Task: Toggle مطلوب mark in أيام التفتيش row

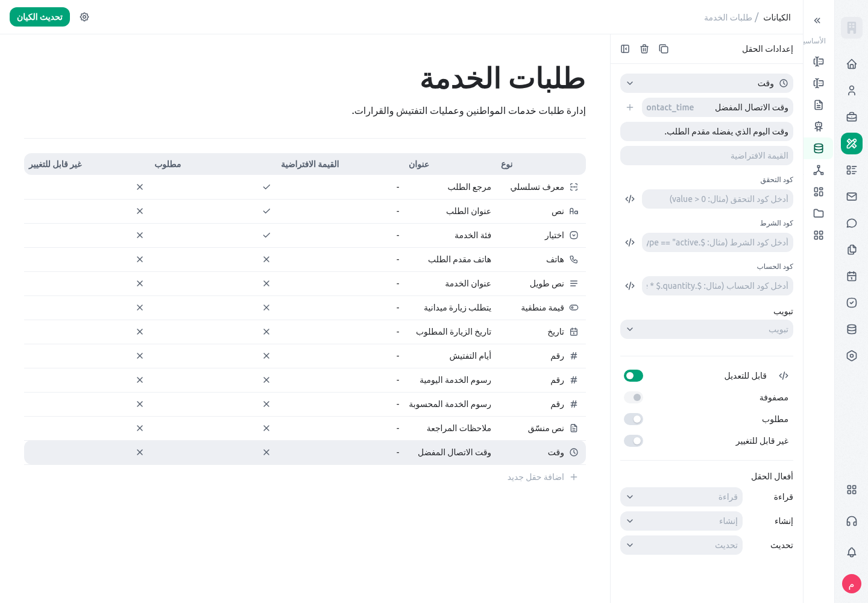Action: [x=266, y=356]
